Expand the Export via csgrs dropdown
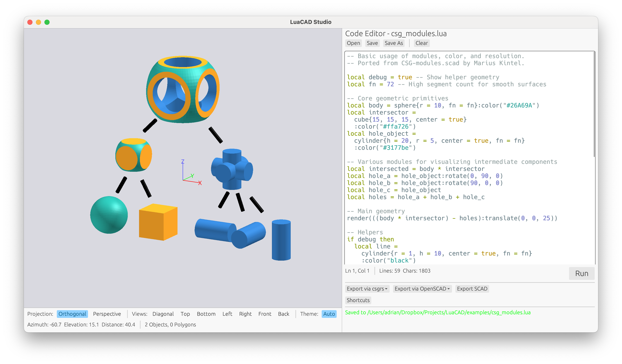This screenshot has width=622, height=364. point(367,288)
